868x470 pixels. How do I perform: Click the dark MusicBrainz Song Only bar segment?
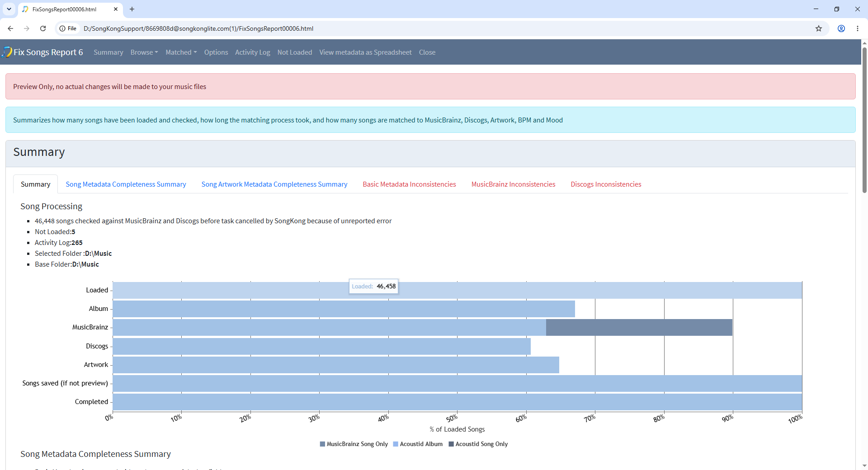[x=639, y=327]
